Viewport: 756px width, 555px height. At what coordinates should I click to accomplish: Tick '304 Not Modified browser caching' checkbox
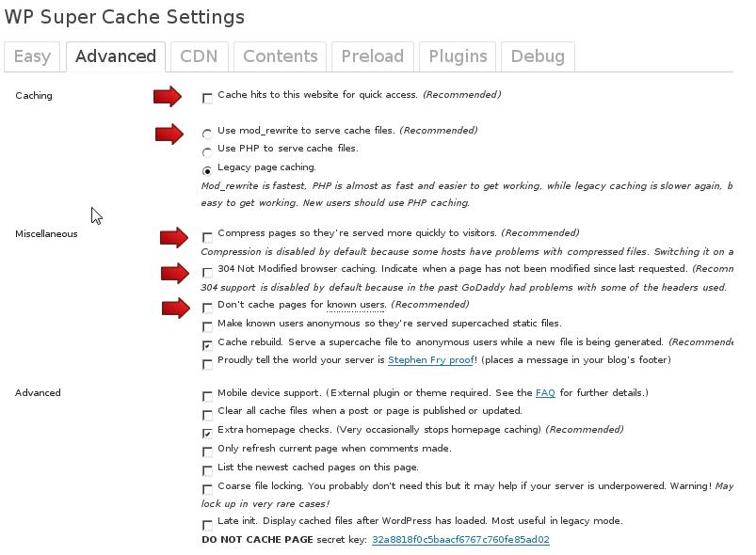pos(207,272)
